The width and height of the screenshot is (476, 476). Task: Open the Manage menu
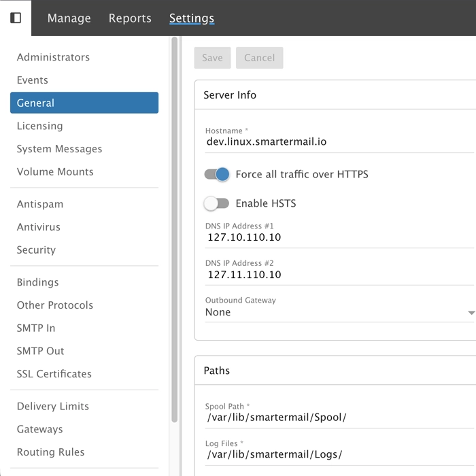pos(69,18)
